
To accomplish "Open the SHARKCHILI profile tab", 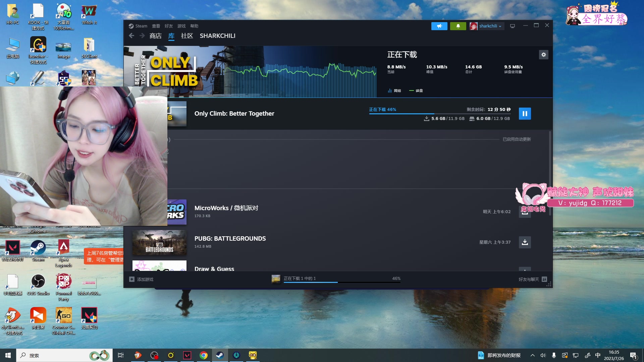I will [x=217, y=36].
